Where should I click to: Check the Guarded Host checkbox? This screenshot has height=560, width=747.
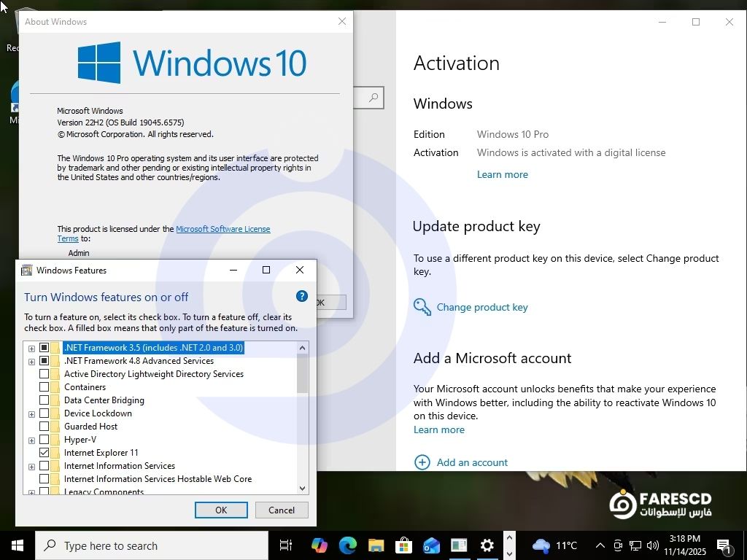tap(44, 427)
